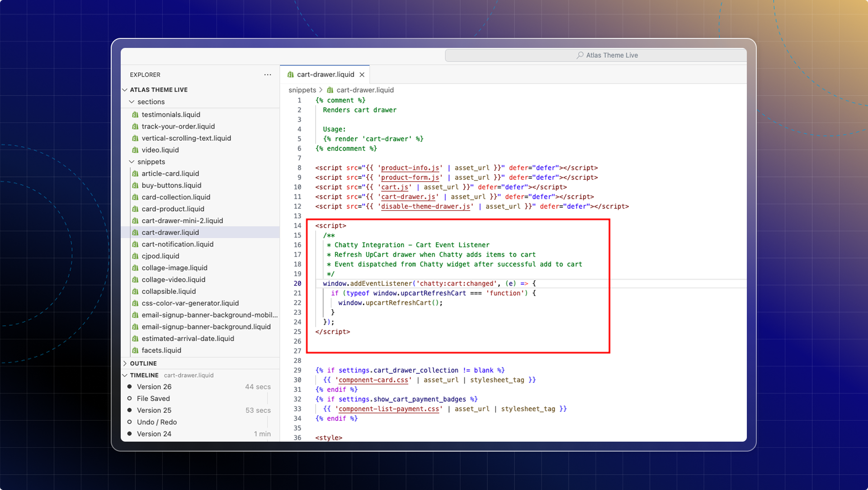Click Shopify icon next to facets.liquid
The image size is (868, 490).
tap(135, 350)
